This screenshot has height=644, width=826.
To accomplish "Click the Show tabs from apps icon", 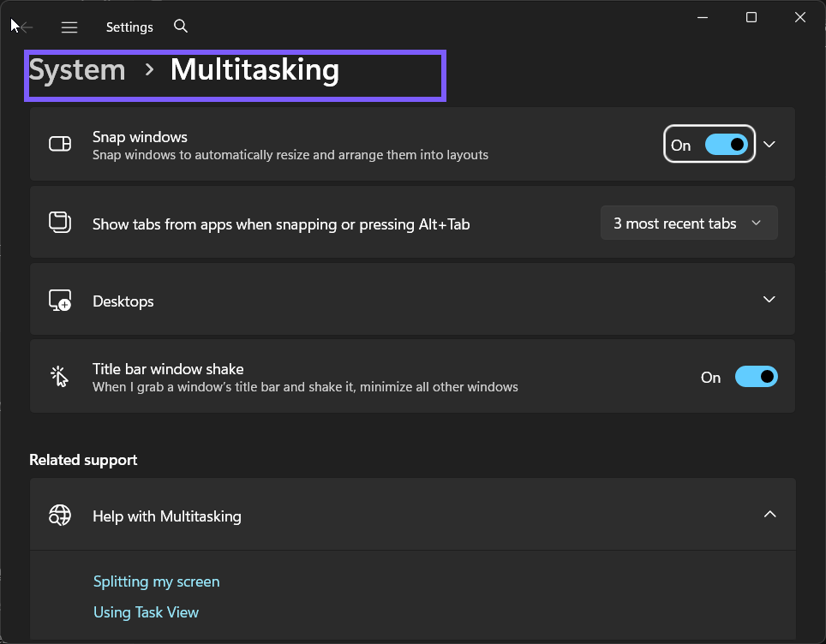I will 60,222.
